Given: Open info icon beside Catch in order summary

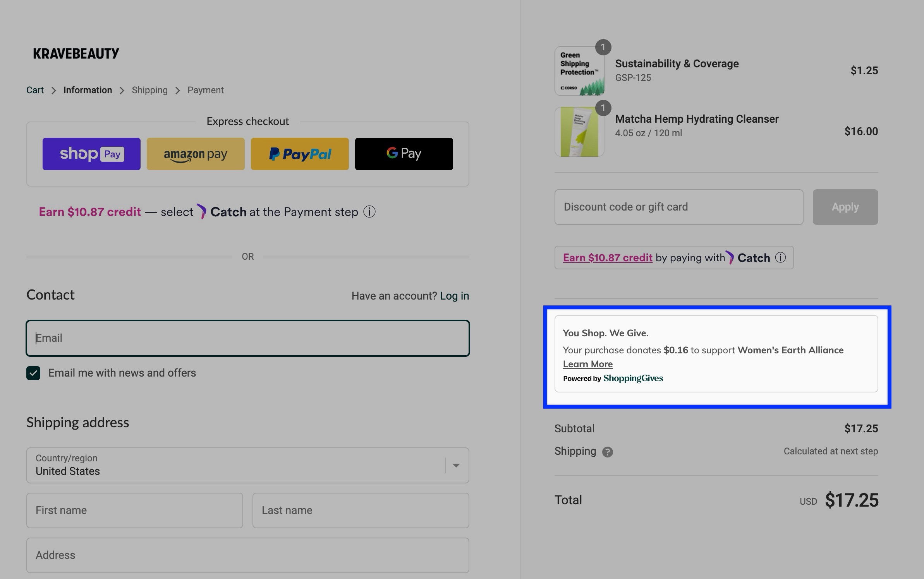Looking at the screenshot, I should click(780, 257).
